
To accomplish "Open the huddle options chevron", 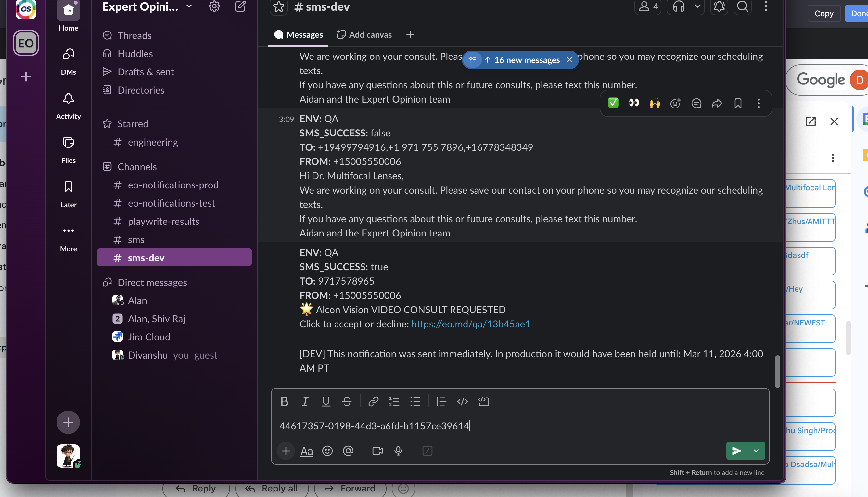I will point(697,6).
